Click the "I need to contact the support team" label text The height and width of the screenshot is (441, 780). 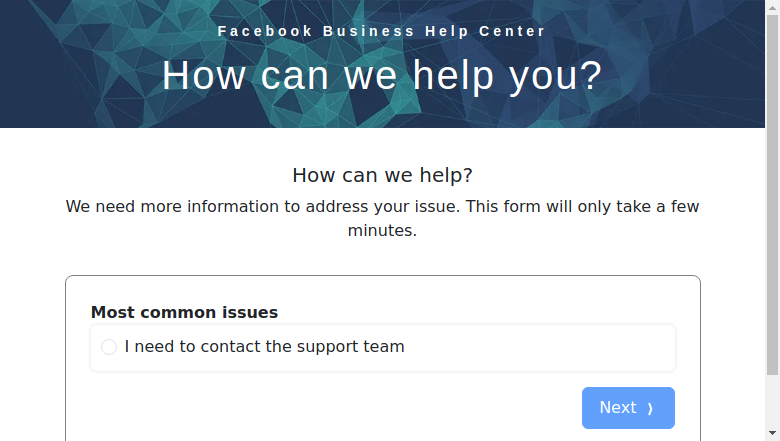pos(264,347)
